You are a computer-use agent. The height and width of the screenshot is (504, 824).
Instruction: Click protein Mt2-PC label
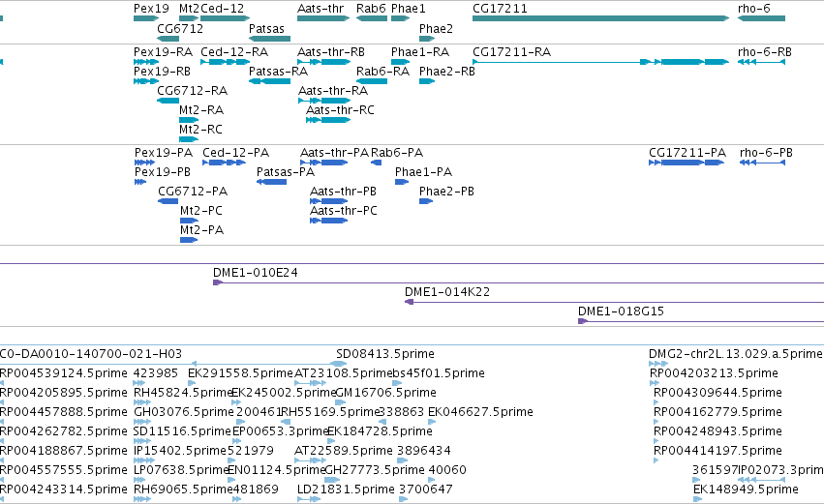click(x=201, y=211)
